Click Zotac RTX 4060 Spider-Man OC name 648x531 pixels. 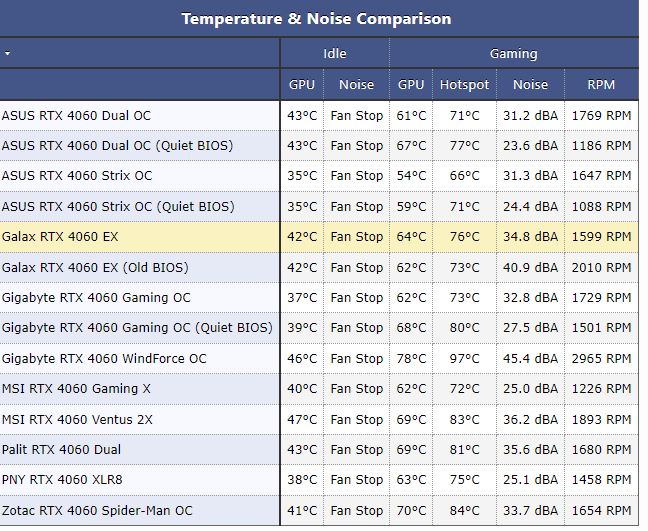point(97,510)
